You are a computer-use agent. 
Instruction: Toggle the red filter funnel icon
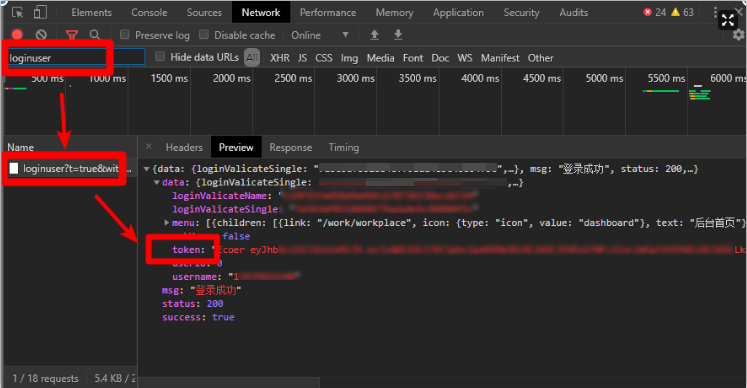click(x=72, y=35)
